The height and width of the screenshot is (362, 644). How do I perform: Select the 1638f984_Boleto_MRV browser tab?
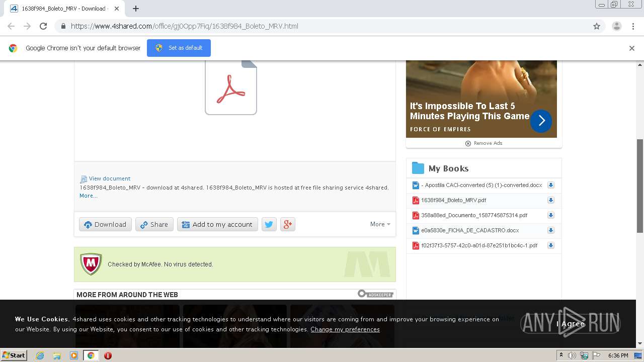(x=64, y=9)
